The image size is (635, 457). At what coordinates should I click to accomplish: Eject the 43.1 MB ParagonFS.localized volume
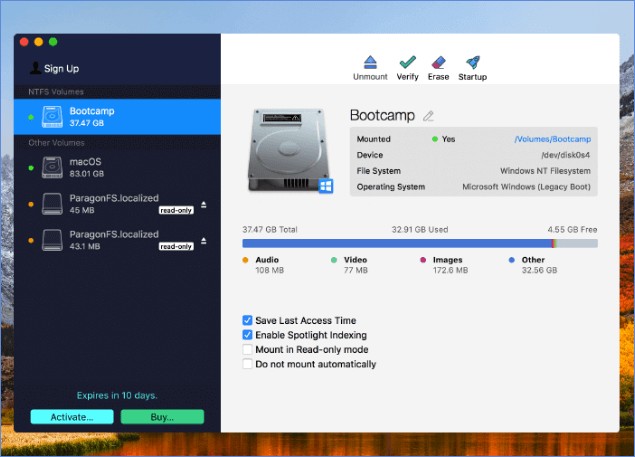coord(204,241)
